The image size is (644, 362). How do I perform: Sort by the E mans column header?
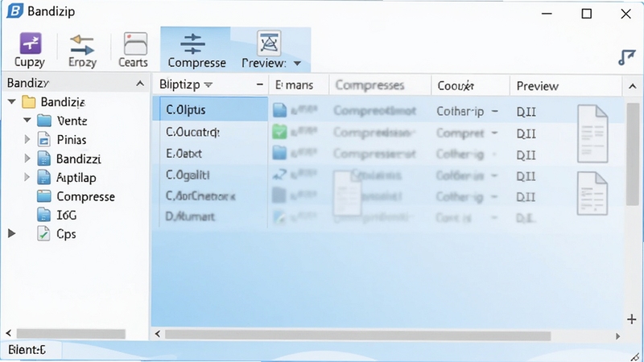294,85
